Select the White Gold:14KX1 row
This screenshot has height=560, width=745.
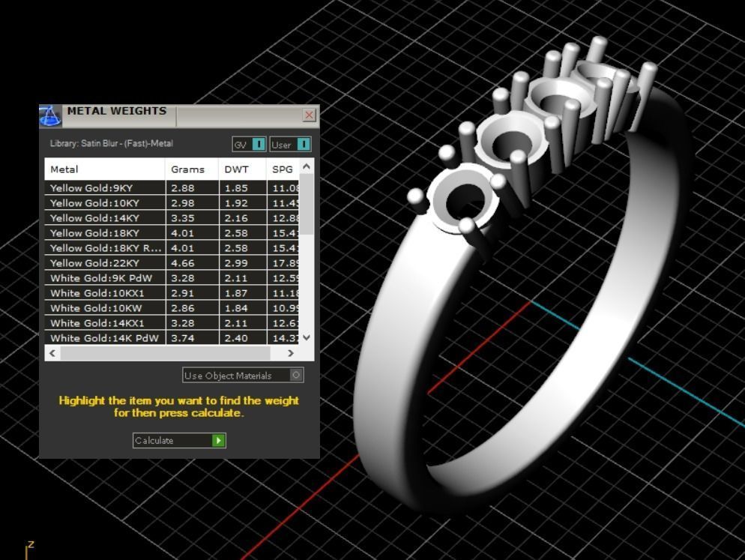pos(172,323)
